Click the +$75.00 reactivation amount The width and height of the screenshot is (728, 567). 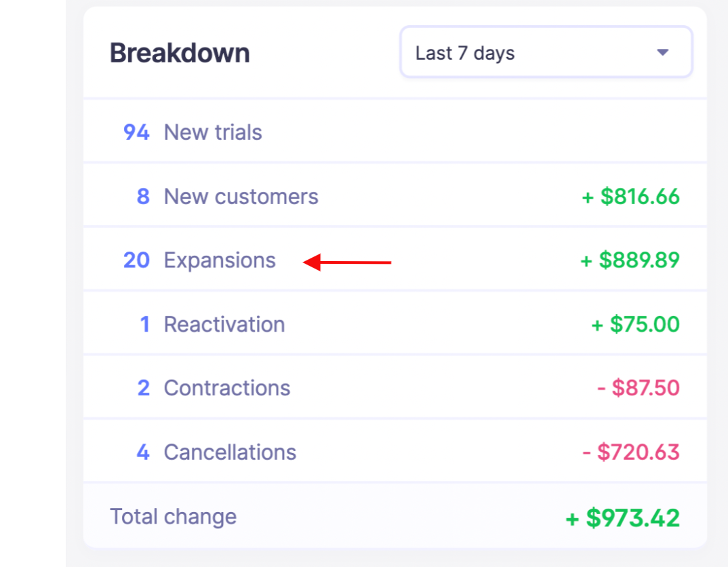coord(635,324)
